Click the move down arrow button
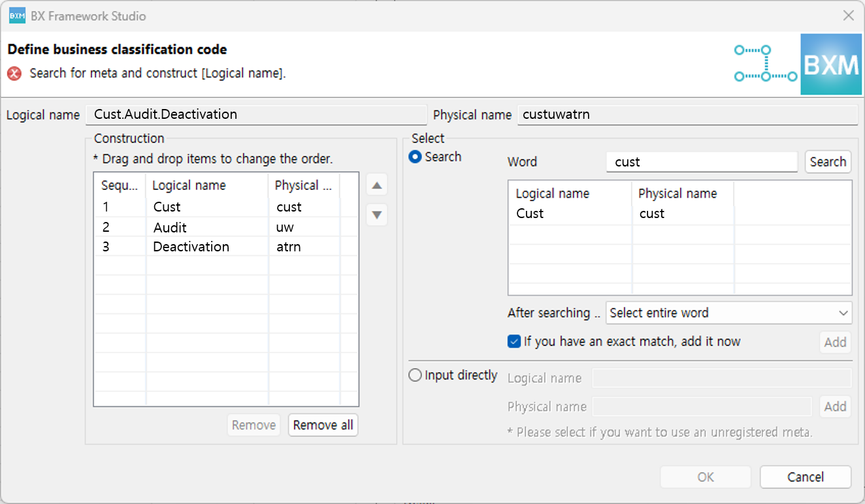This screenshot has width=865, height=504. pos(376,215)
